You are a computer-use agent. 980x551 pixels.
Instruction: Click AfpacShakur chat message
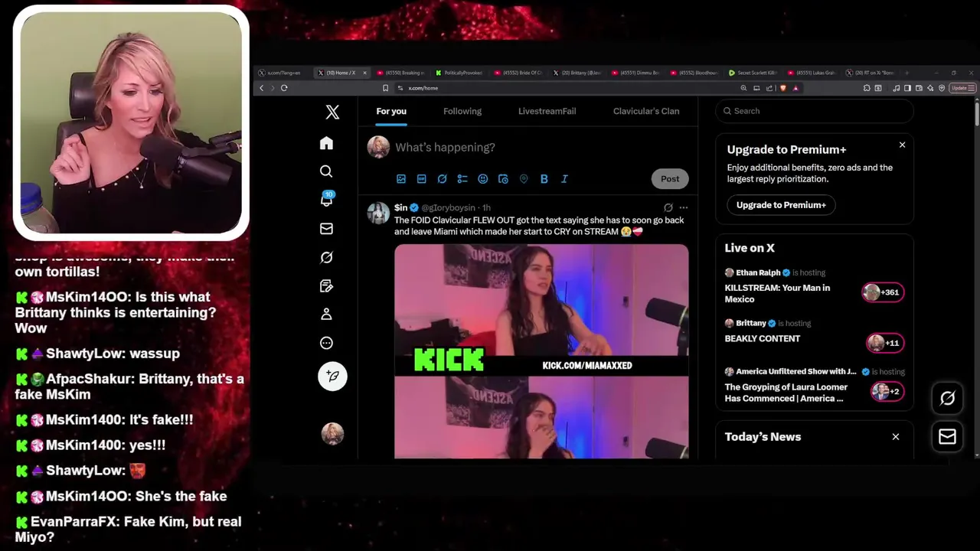[x=129, y=386]
